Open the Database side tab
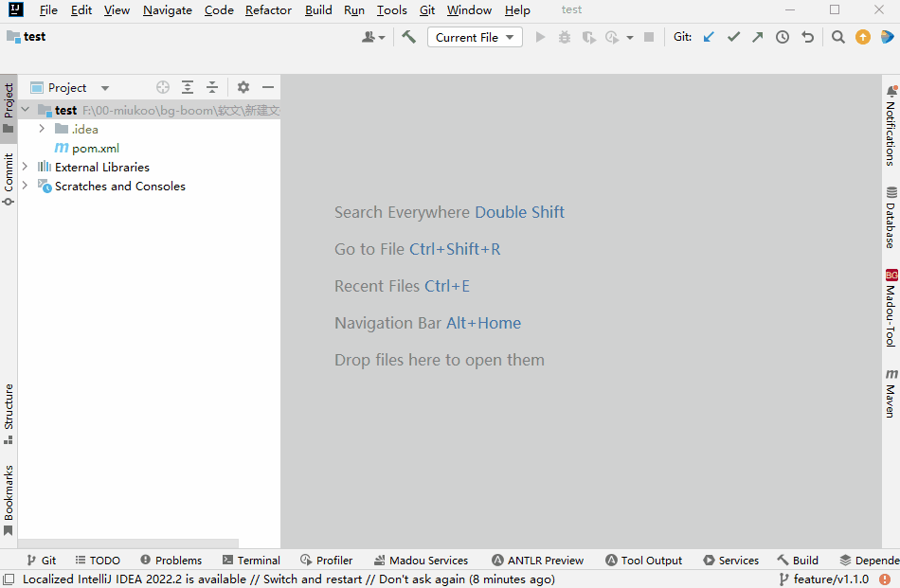 click(x=891, y=217)
